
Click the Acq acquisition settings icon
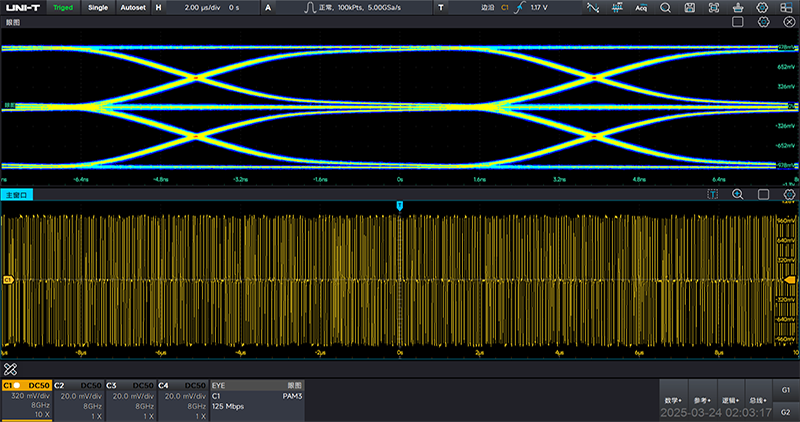(x=641, y=7)
